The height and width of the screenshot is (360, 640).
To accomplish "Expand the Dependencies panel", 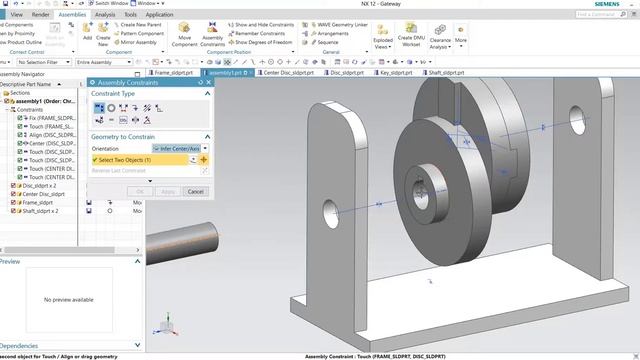I will [x=138, y=345].
